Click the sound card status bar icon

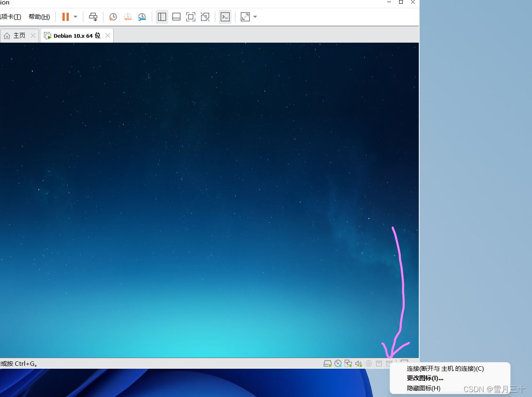tap(358, 363)
